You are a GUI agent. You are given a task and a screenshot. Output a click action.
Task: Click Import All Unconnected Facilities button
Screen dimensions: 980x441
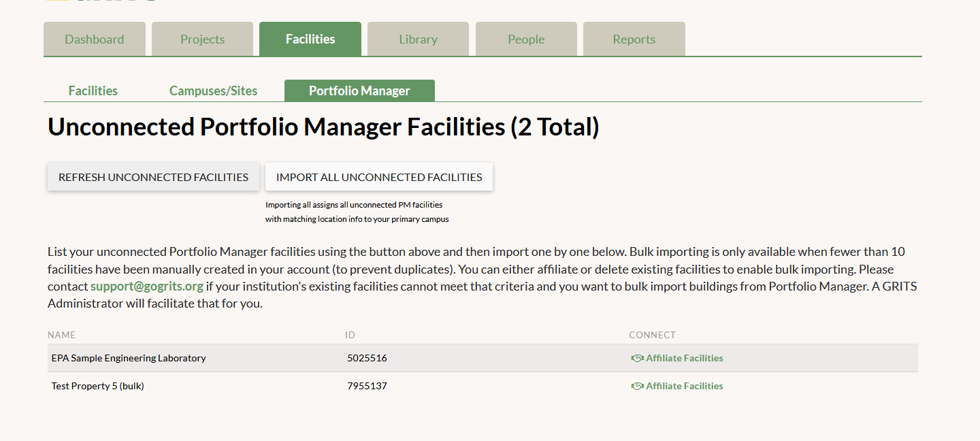coord(379,177)
